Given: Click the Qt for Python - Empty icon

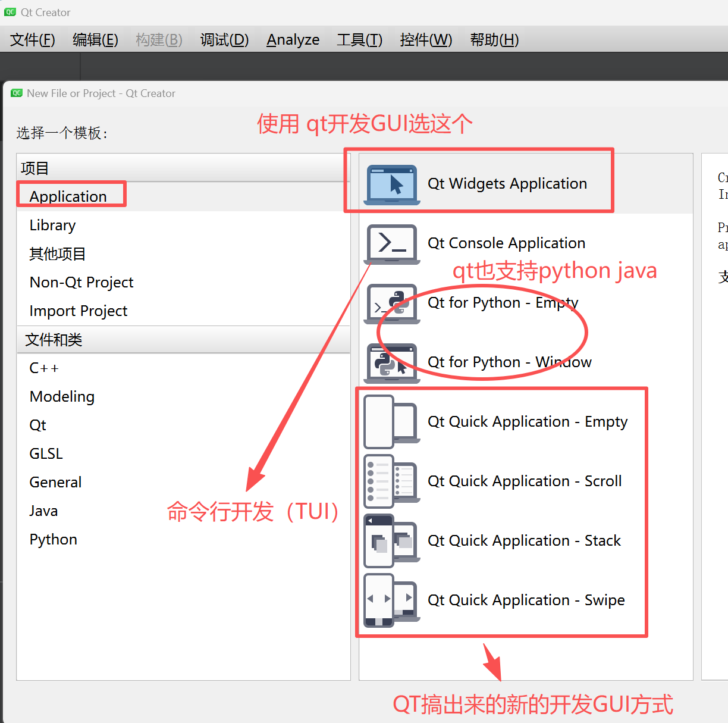Looking at the screenshot, I should click(392, 304).
